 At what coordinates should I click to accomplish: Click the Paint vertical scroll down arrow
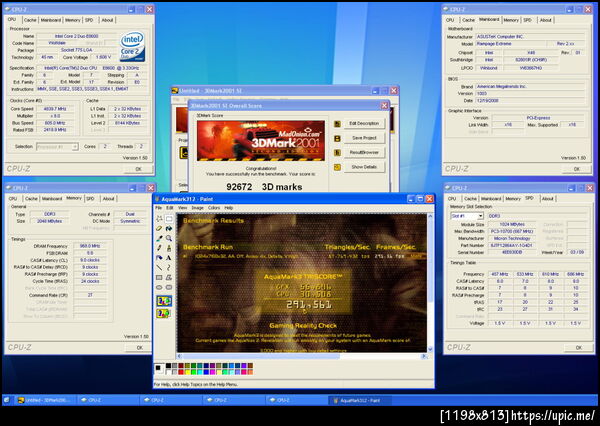pyautogui.click(x=430, y=349)
